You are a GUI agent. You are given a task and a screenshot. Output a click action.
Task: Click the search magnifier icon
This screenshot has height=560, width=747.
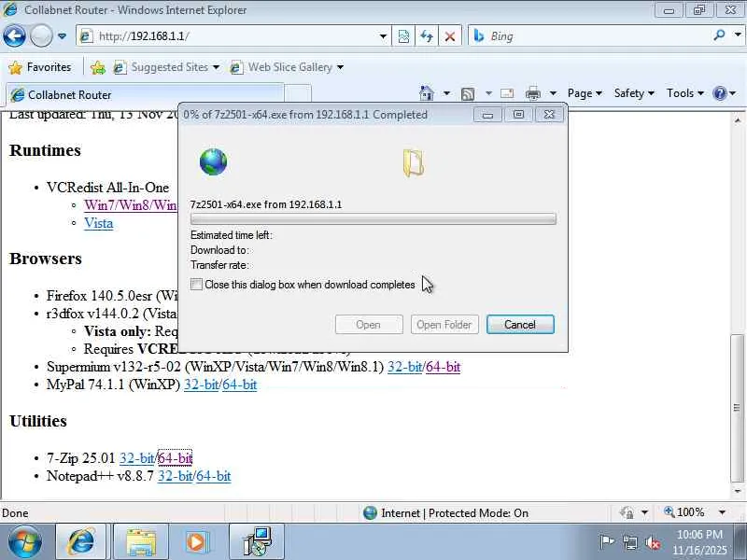point(719,35)
